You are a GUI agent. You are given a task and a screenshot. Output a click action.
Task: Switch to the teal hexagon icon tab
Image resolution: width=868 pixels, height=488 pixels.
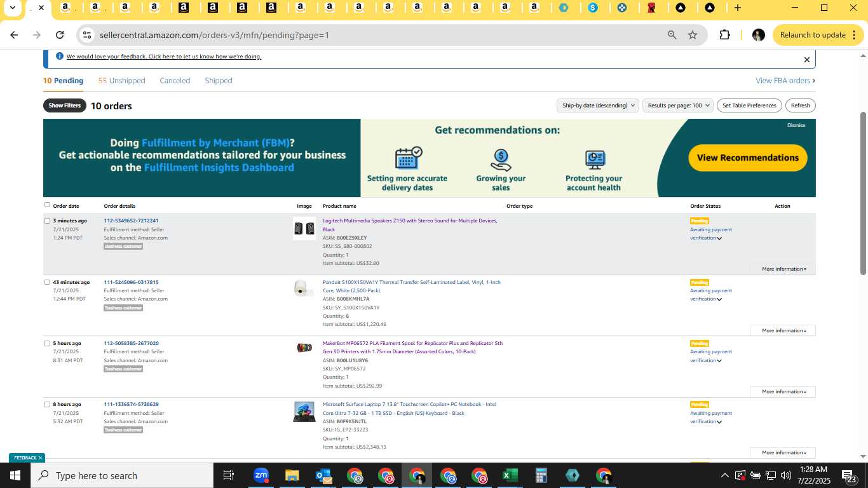[x=564, y=8]
